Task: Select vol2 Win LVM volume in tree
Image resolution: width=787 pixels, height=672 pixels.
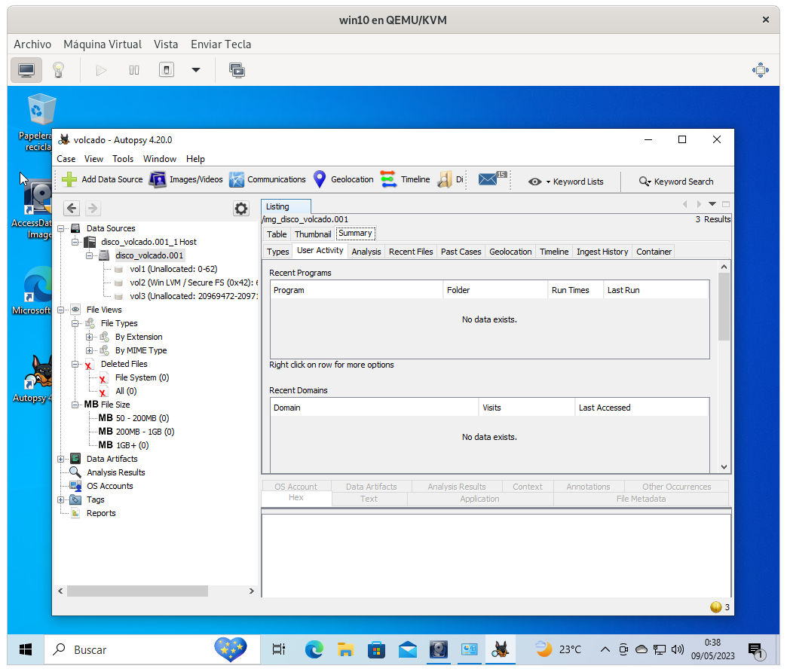Action: [x=194, y=283]
